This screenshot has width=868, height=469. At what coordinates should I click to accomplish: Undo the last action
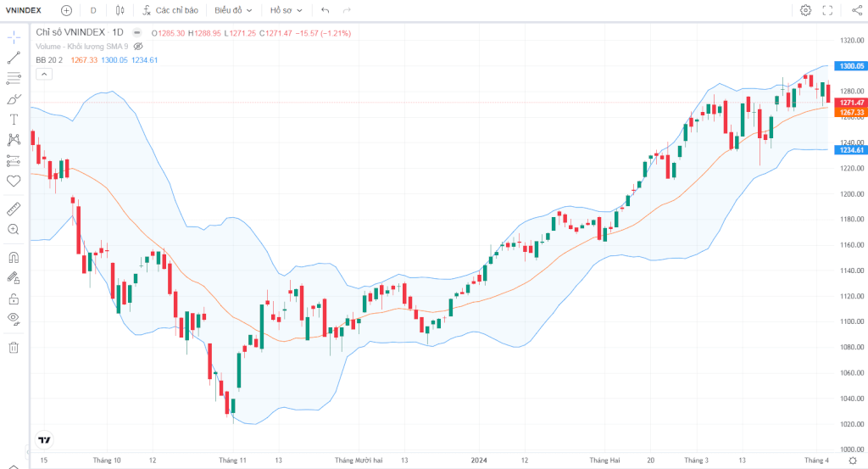pos(325,10)
